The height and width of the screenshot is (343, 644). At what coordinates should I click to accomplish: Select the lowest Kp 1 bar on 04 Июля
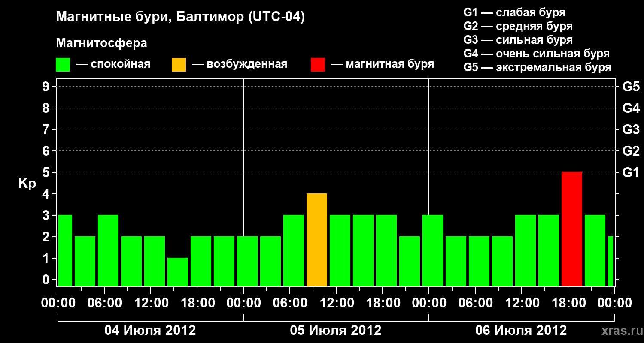point(178,272)
